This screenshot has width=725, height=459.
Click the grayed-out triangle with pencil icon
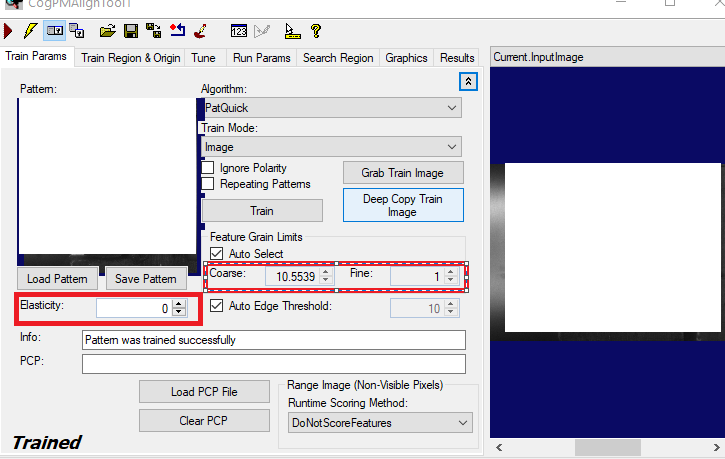pos(262,31)
